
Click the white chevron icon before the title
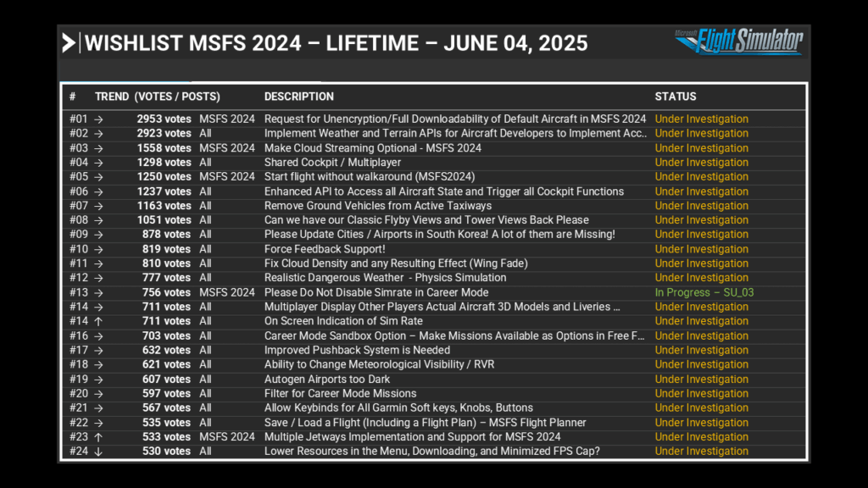tap(69, 43)
